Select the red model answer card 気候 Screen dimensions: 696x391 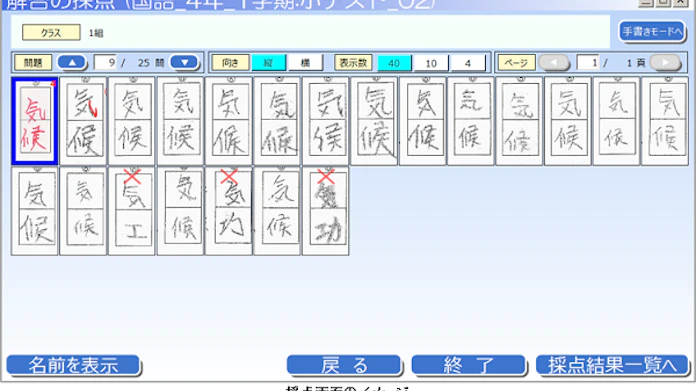35,121
